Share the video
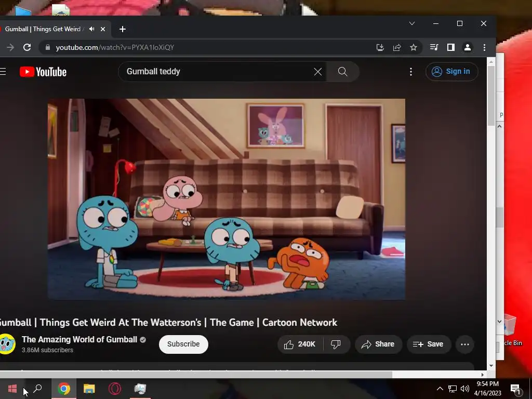Viewport: 532px width, 399px height. point(378,344)
